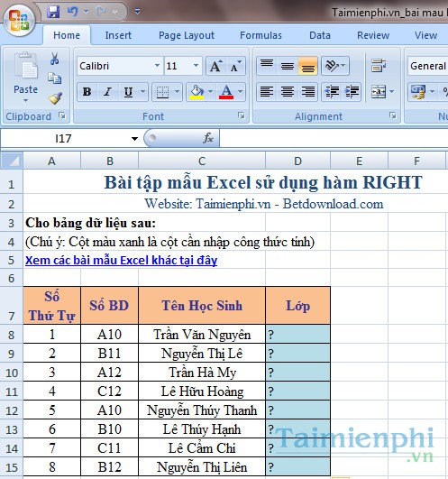Click the Wrap Text icon
This screenshot has width=448, height=479.
pos(379,65)
